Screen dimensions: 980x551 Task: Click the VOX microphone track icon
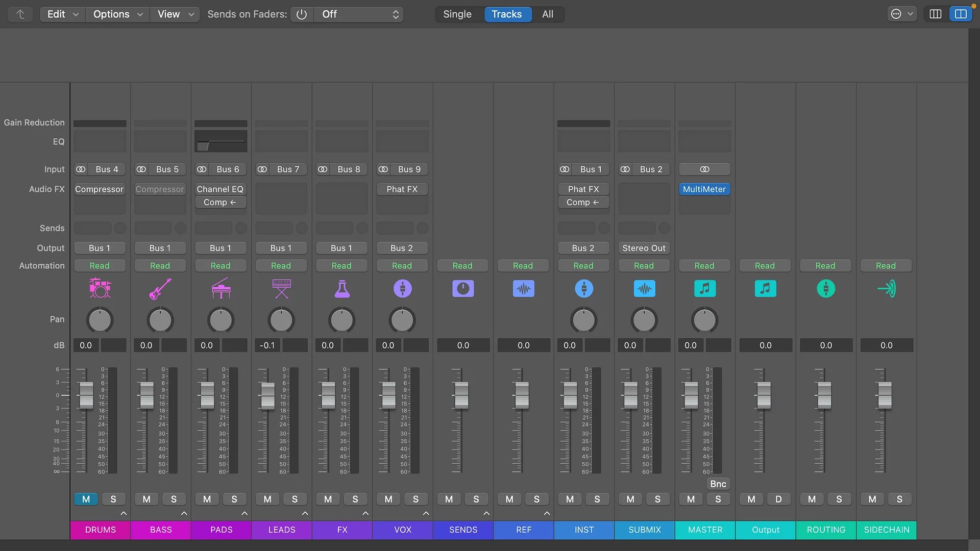tap(402, 289)
